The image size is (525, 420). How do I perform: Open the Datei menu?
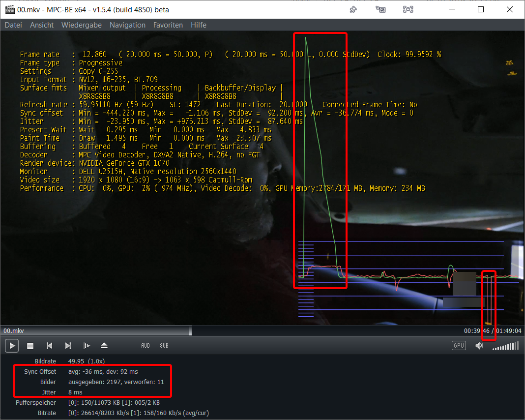[x=13, y=25]
